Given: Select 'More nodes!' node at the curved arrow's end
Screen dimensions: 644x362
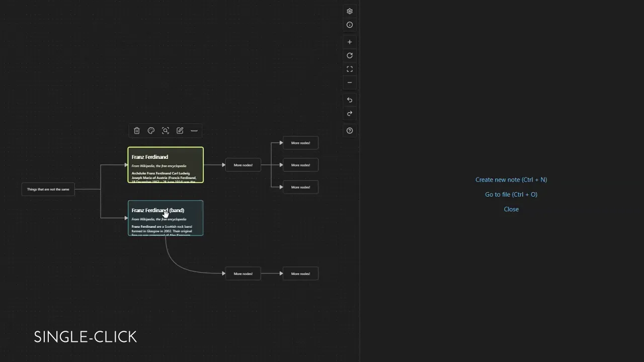Looking at the screenshot, I should [x=243, y=274].
